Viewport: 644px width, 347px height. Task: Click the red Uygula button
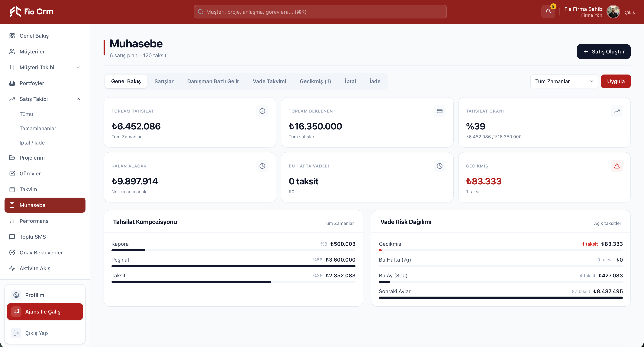(616, 81)
